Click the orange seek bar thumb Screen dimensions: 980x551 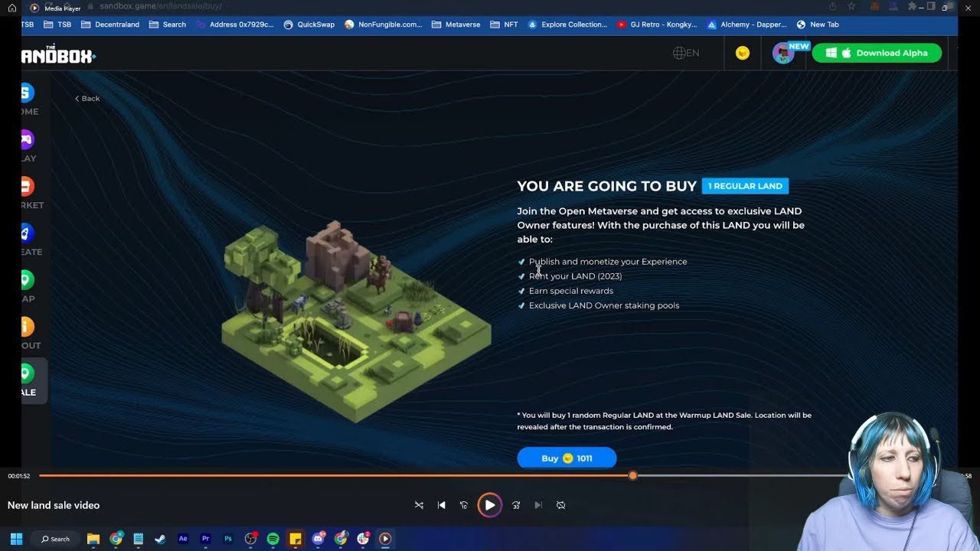632,476
